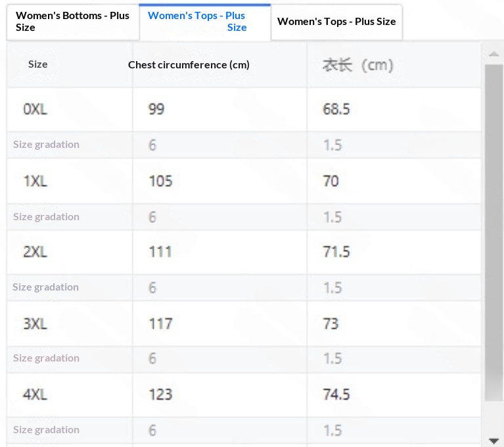Screen dimensions: 504x447
Task: Click chest value 123 cell
Action: pyautogui.click(x=160, y=394)
